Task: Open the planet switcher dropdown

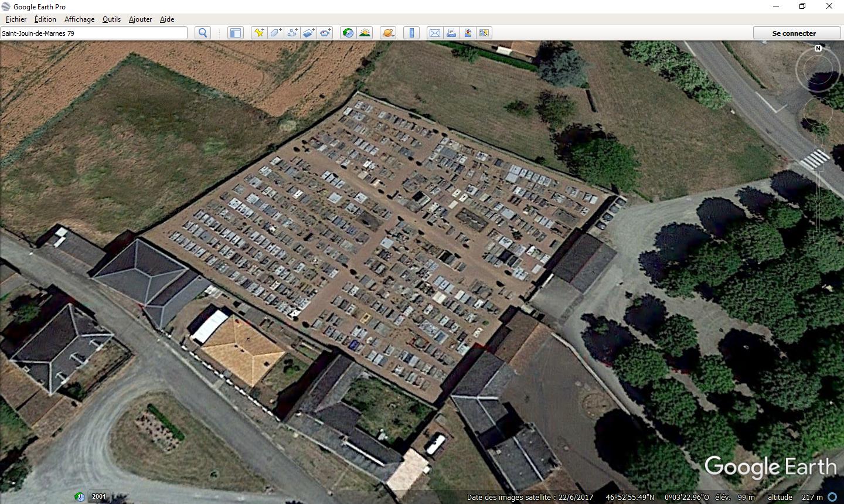Action: click(x=388, y=33)
